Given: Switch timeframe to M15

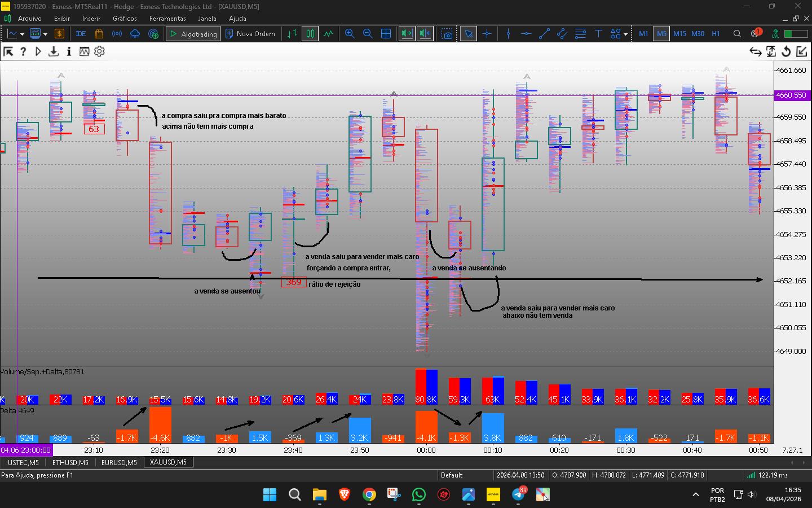Looking at the screenshot, I should (x=679, y=34).
